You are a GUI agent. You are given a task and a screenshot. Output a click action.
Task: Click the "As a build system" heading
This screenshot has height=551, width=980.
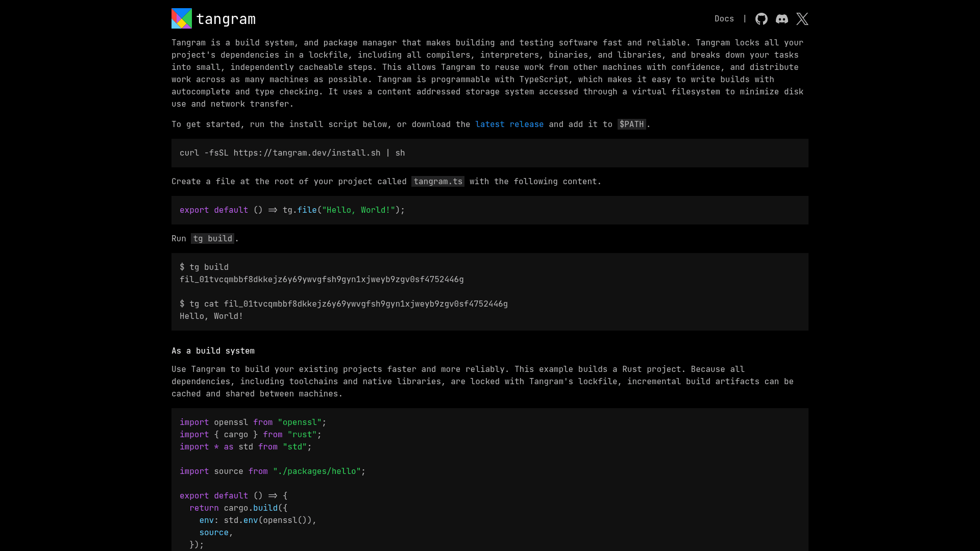213,351
